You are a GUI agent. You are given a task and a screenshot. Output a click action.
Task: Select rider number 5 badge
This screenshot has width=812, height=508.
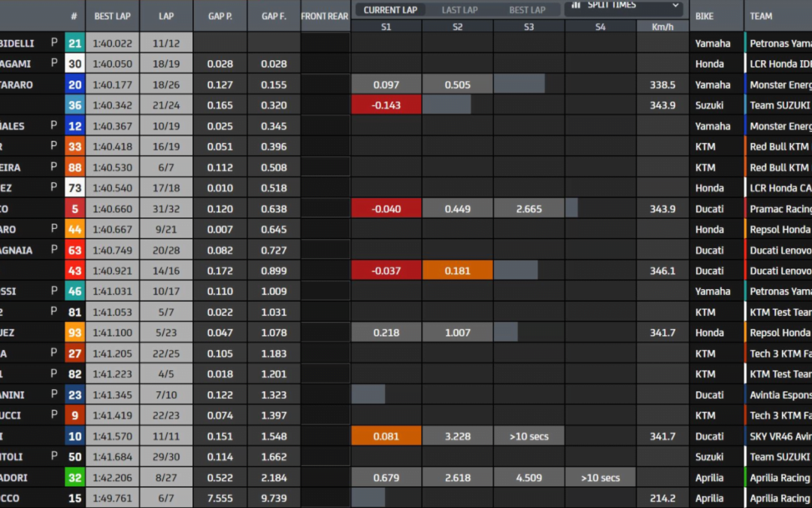coord(74,208)
